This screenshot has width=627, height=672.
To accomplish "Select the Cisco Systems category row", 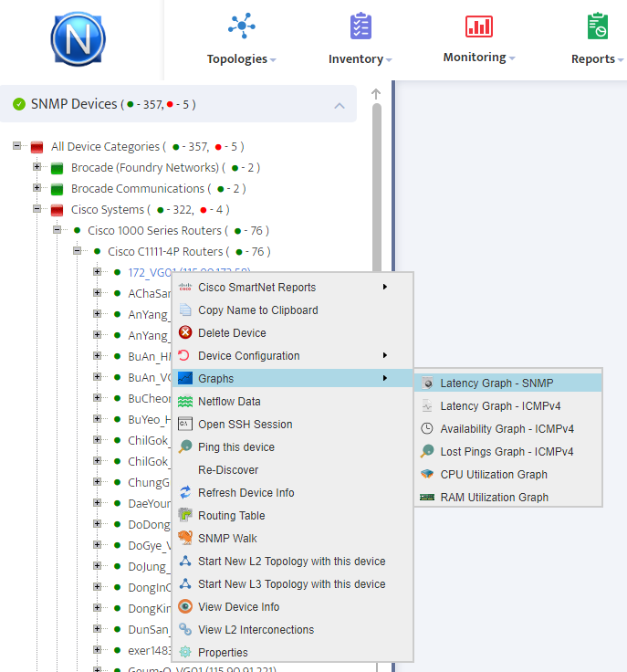I will [x=151, y=210].
